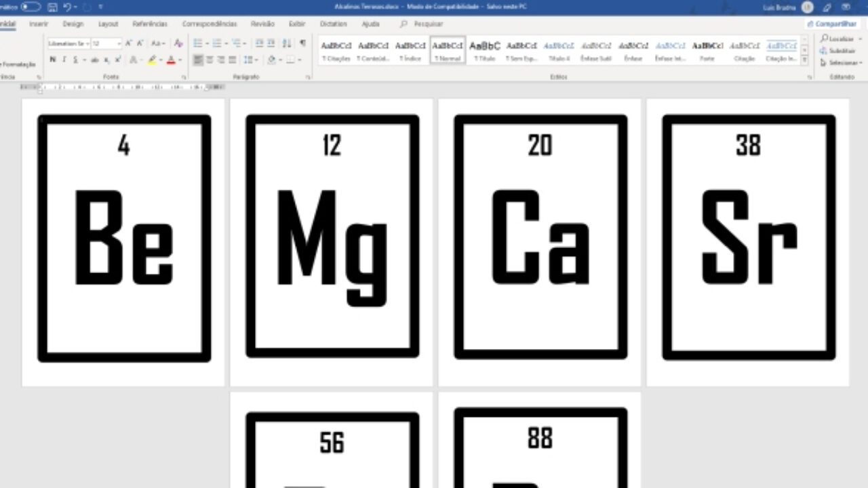Switch to the Referências tab
This screenshot has height=488, width=868.
[150, 24]
